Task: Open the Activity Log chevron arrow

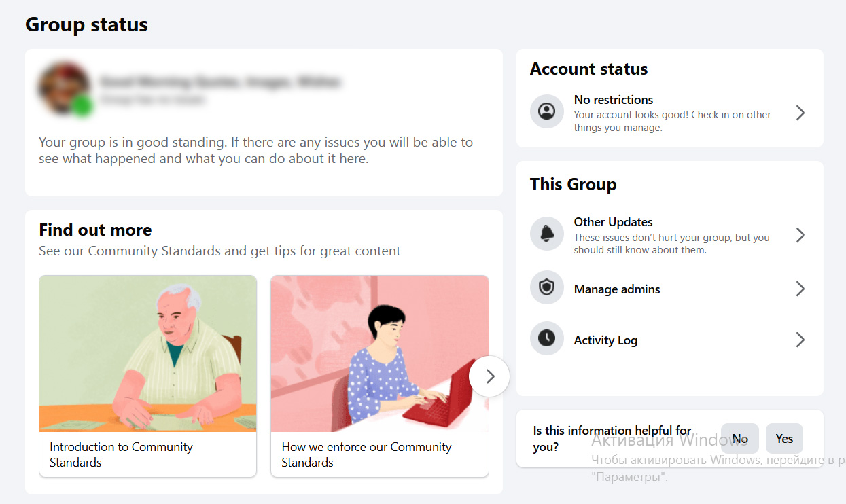Action: tap(800, 340)
